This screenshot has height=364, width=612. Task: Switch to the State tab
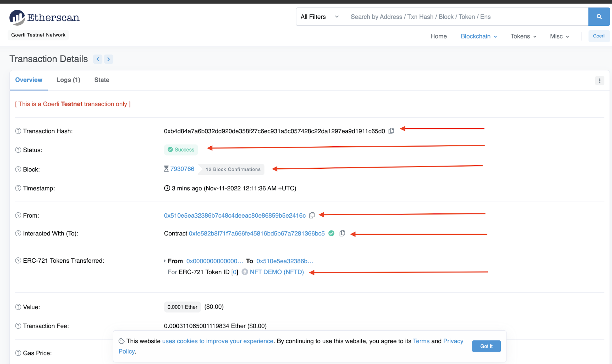pyautogui.click(x=102, y=80)
